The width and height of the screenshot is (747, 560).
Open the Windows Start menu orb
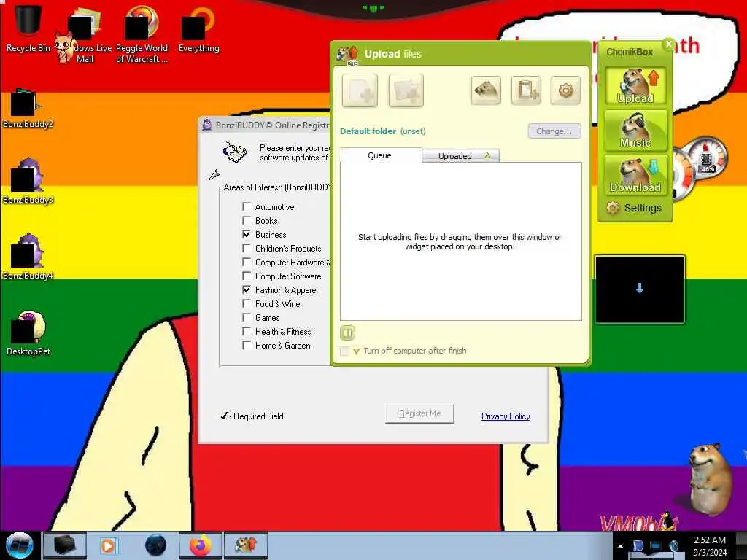[20, 545]
